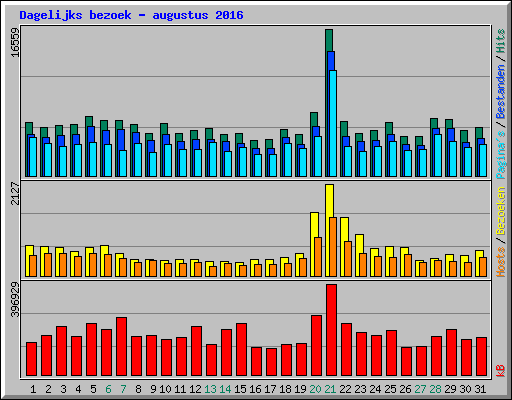The height and width of the screenshot is (400, 512).
Task: Click the y-axis value "2127"
Action: [x=15, y=193]
